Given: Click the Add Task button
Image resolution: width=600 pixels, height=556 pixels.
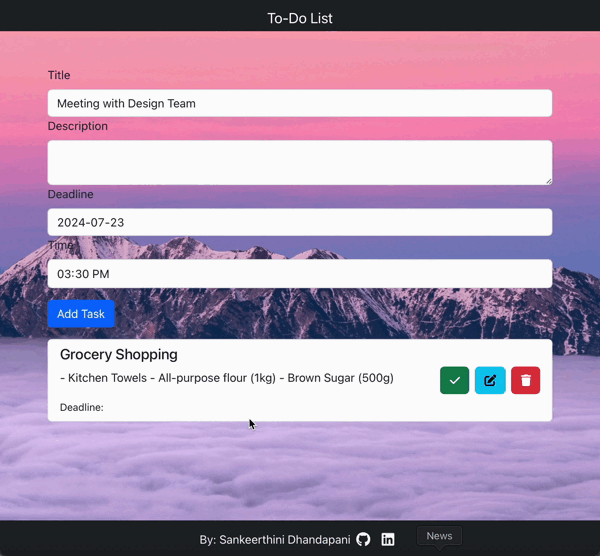Looking at the screenshot, I should (81, 314).
